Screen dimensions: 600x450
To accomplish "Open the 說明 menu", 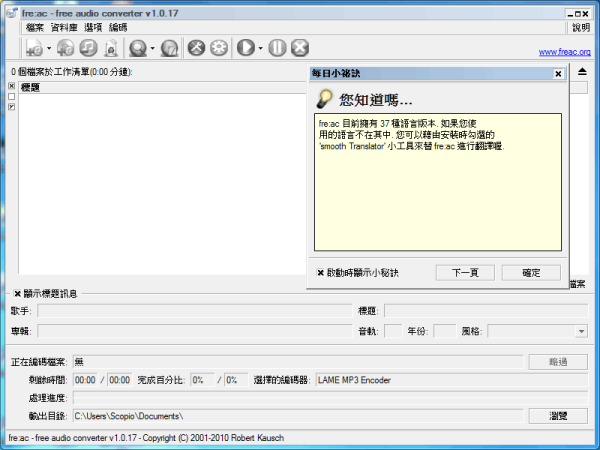I will tap(581, 27).
